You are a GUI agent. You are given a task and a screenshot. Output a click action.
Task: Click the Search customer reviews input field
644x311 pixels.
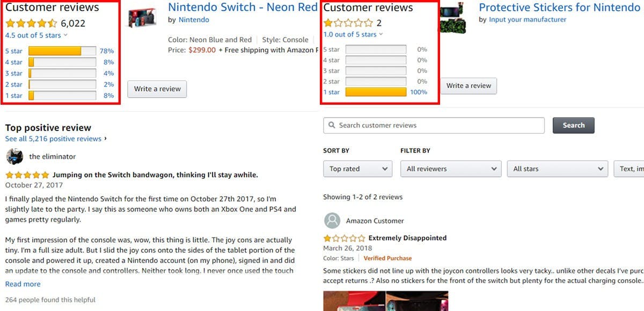[434, 125]
